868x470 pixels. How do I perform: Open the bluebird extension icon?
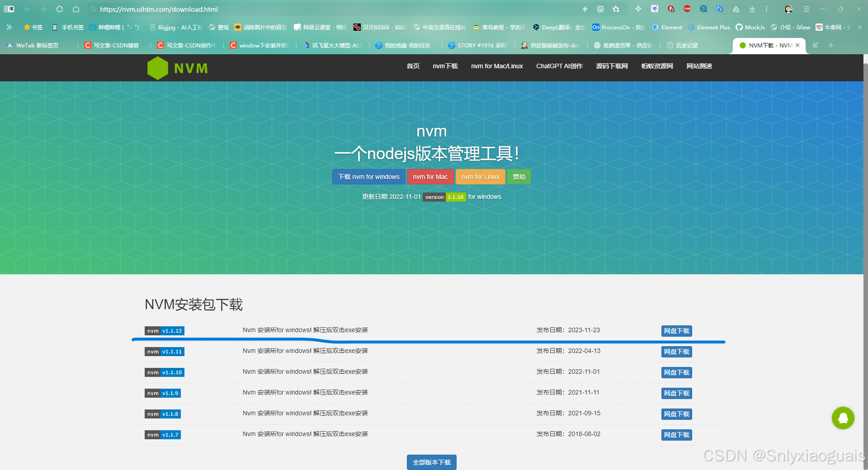pos(655,9)
